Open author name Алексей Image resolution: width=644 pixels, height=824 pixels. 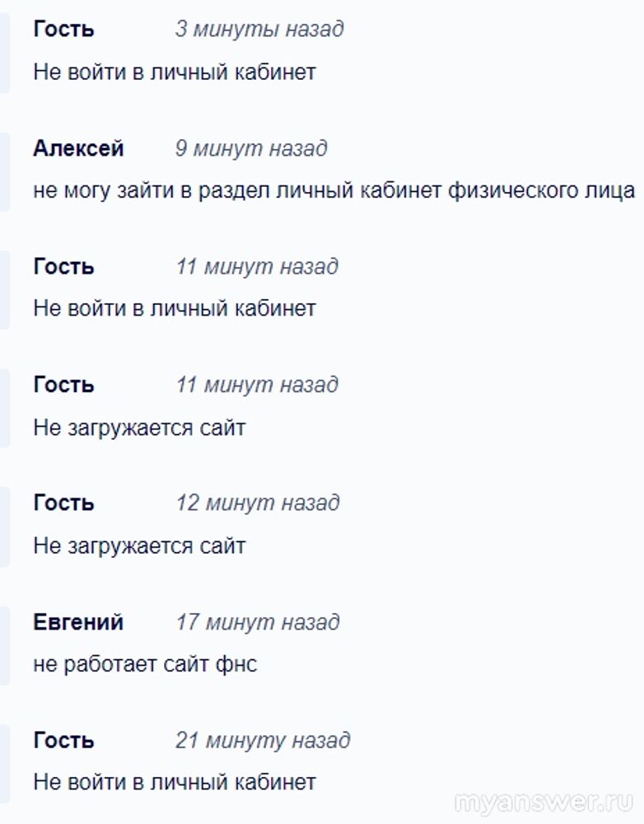(x=78, y=148)
